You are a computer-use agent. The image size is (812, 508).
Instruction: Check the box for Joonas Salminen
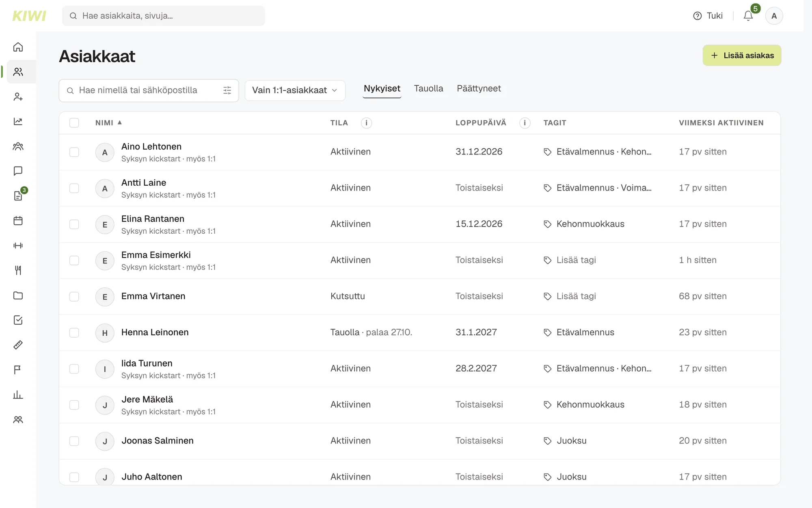pyautogui.click(x=74, y=441)
